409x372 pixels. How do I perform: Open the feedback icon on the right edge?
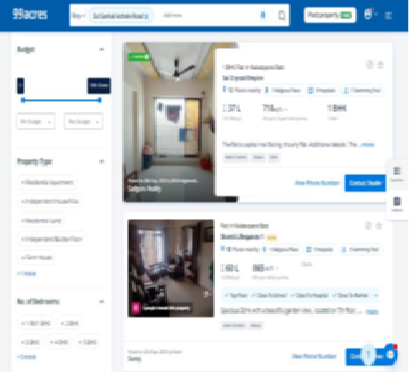click(397, 203)
